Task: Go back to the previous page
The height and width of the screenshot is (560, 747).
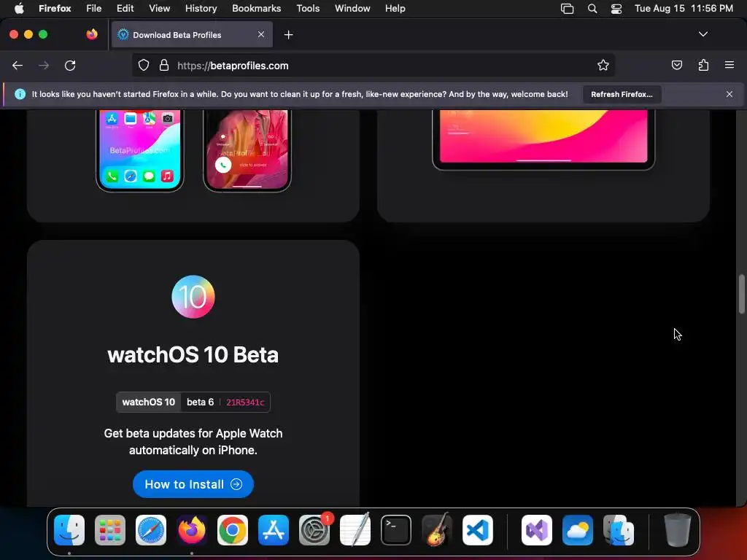Action: tap(18, 66)
